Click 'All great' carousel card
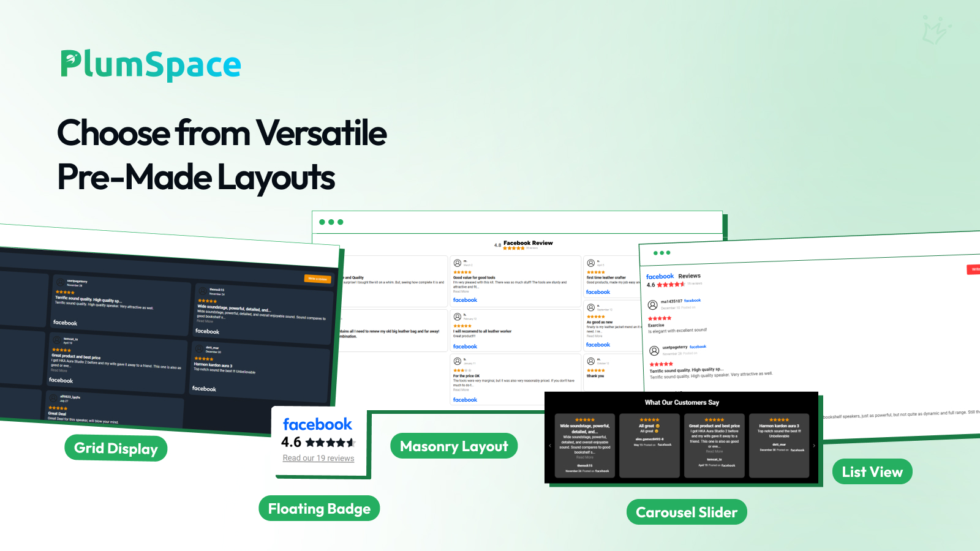Viewport: 980px width, 551px height. point(649,446)
